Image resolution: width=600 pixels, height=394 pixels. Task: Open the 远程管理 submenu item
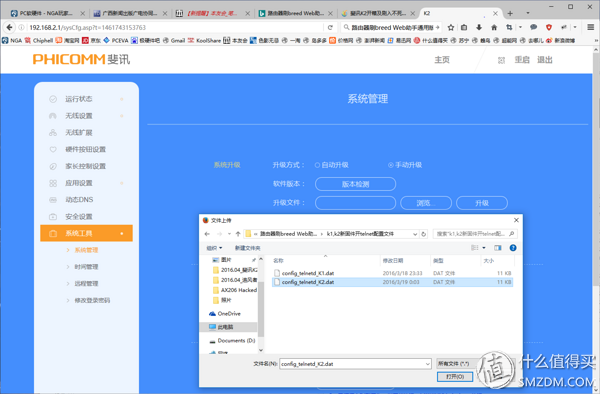click(86, 283)
